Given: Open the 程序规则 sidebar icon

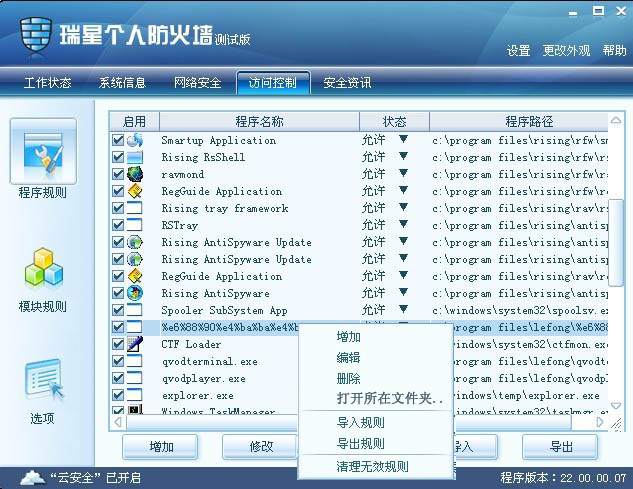Looking at the screenshot, I should tap(43, 151).
